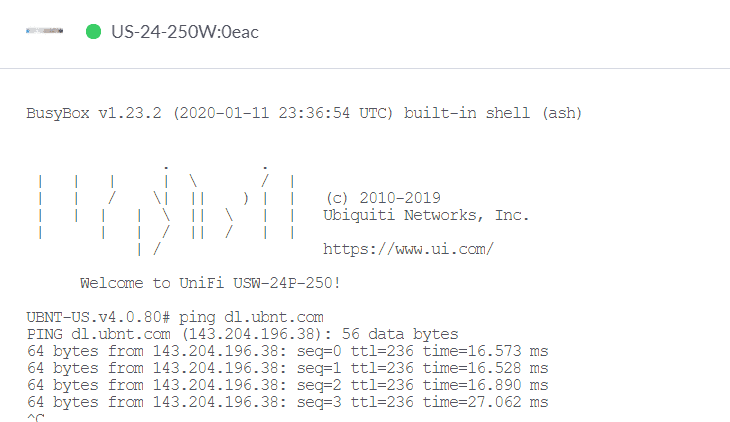This screenshot has width=730, height=422.
Task: Select the US-24-250W:0eac device name
Action: (x=185, y=32)
